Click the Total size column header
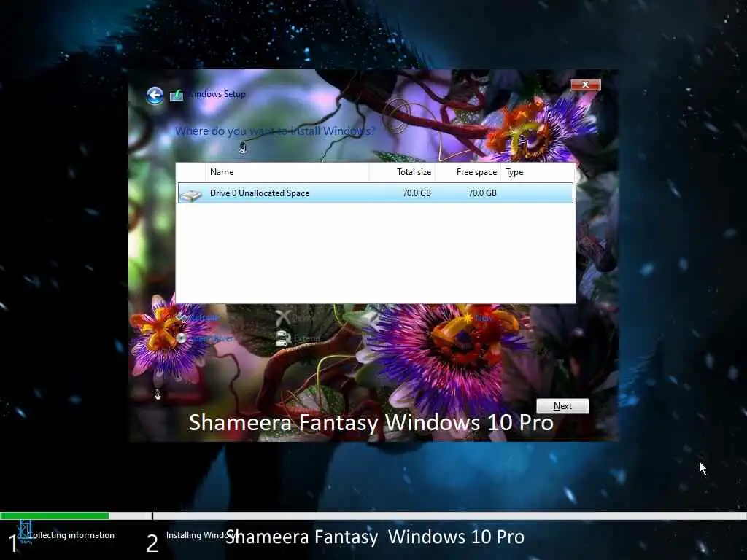 402,172
